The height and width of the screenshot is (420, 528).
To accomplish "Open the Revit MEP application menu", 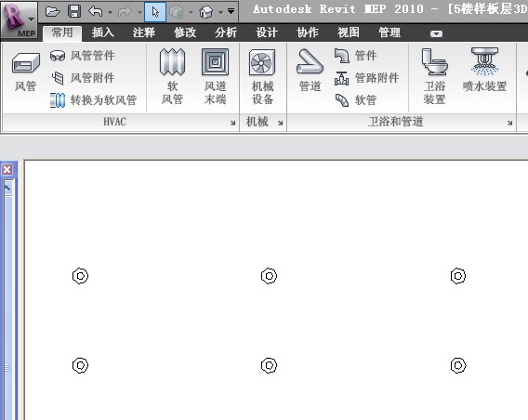I will pyautogui.click(x=19, y=20).
